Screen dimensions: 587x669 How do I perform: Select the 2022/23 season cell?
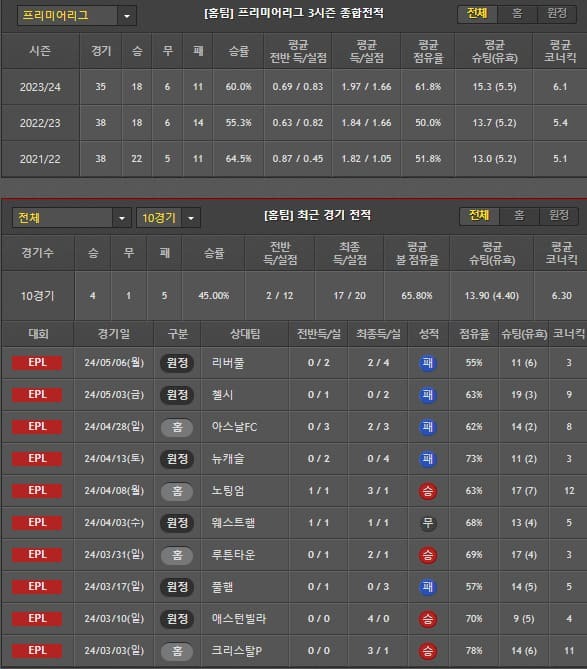[40, 123]
